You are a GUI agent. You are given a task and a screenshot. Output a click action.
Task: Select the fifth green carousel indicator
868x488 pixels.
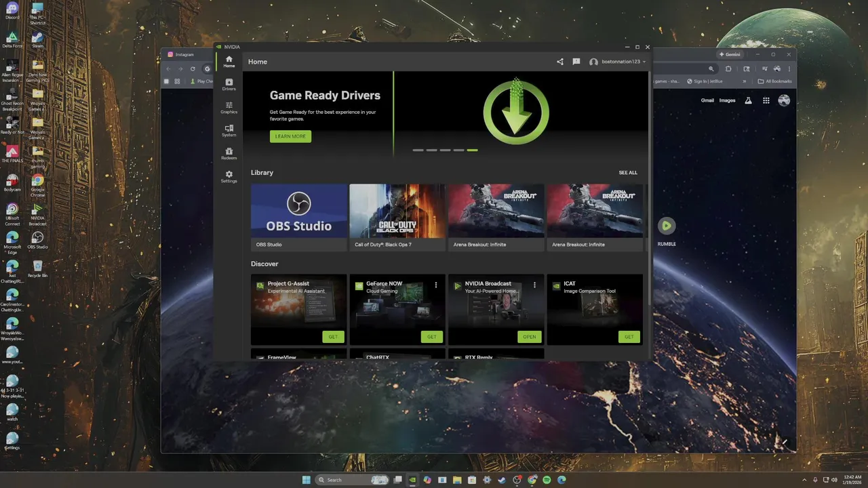(x=472, y=150)
